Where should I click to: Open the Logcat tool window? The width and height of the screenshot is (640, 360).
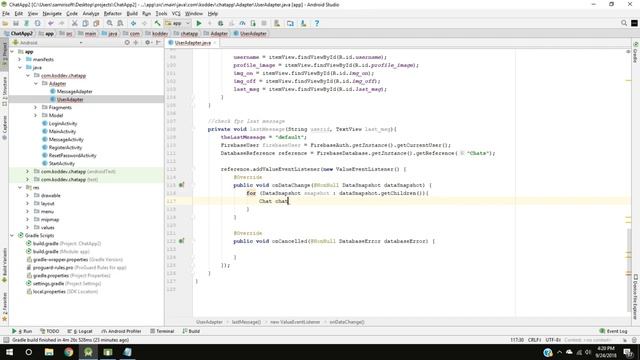point(80,331)
